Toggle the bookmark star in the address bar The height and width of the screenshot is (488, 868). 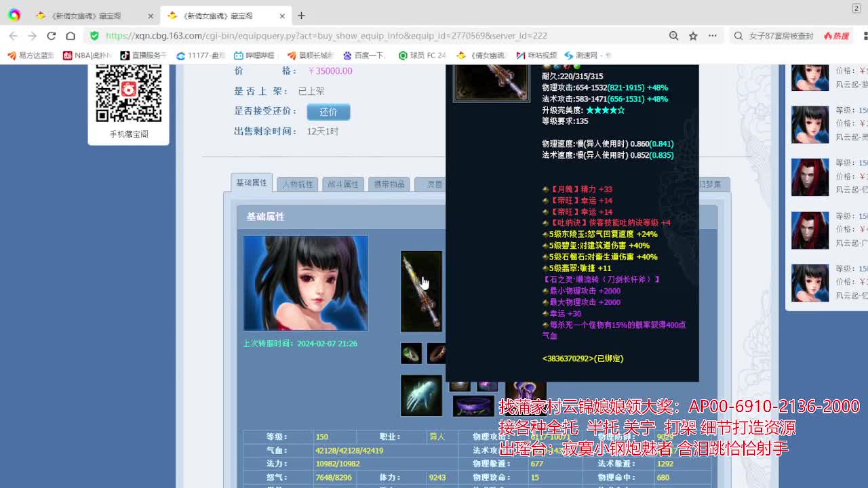693,35
